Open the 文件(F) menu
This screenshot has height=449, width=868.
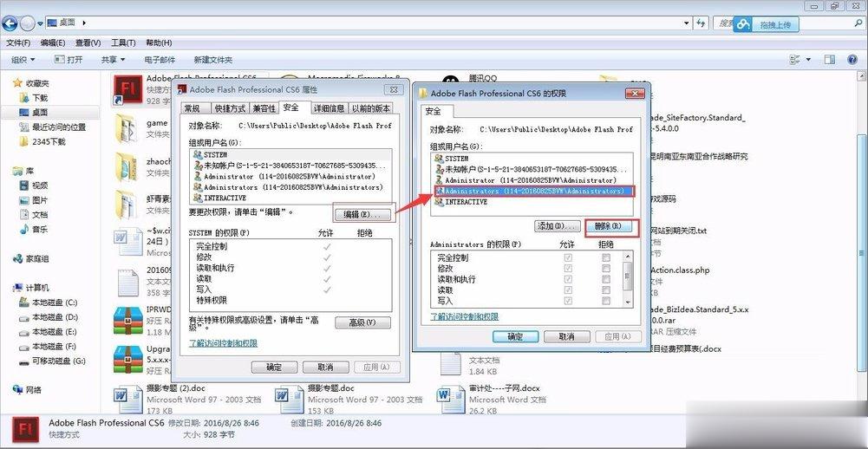pyautogui.click(x=18, y=42)
